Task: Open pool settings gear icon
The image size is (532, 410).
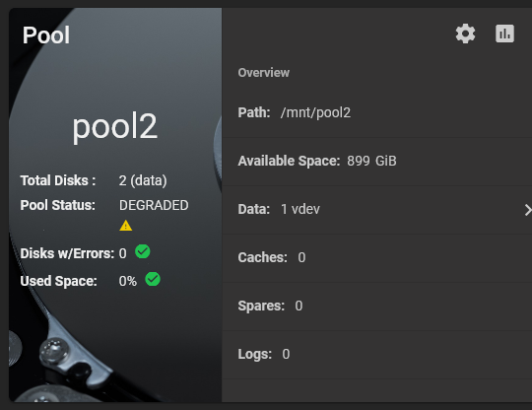Action: tap(465, 34)
